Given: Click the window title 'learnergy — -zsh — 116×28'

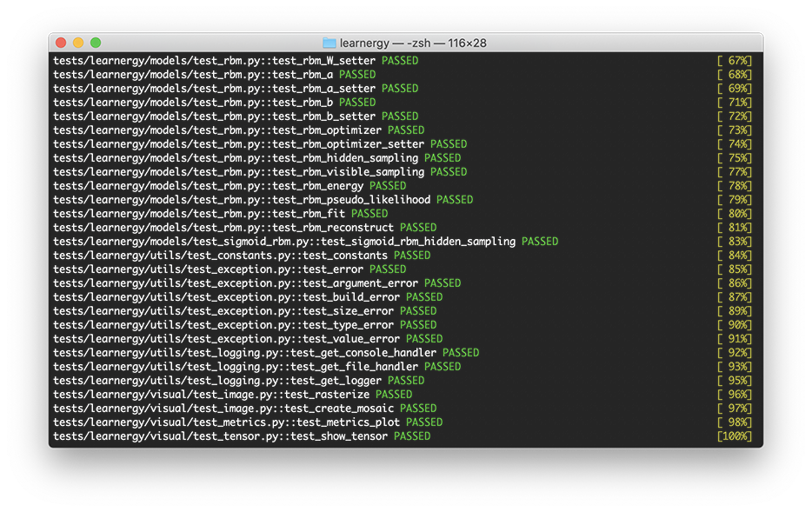Looking at the screenshot, I should 413,43.
